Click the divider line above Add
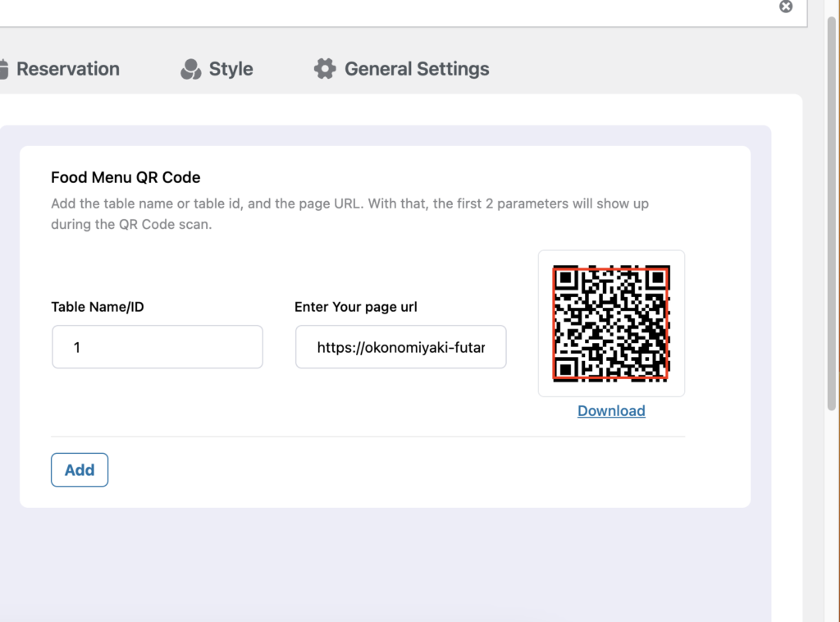Viewport: 840px width, 622px height. click(367, 437)
